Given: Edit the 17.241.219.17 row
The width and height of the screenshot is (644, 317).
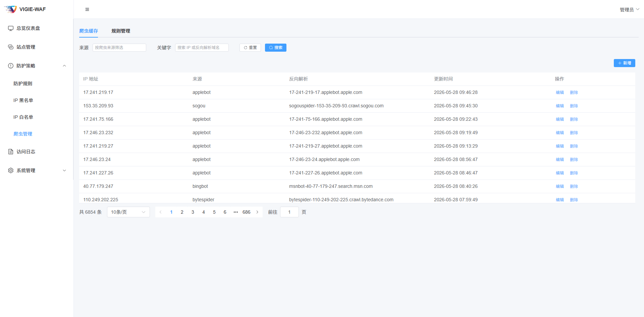Looking at the screenshot, I should (x=560, y=92).
